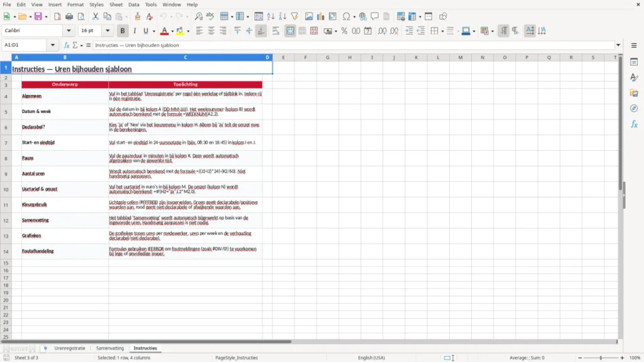Clear direct formatting icon
Image resolution: width=644 pixels, height=362 pixels.
coord(150,16)
